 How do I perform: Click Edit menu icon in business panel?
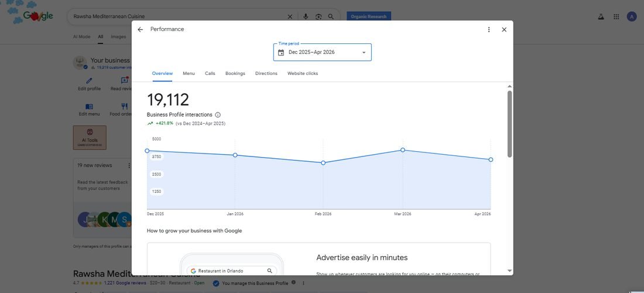89,107
